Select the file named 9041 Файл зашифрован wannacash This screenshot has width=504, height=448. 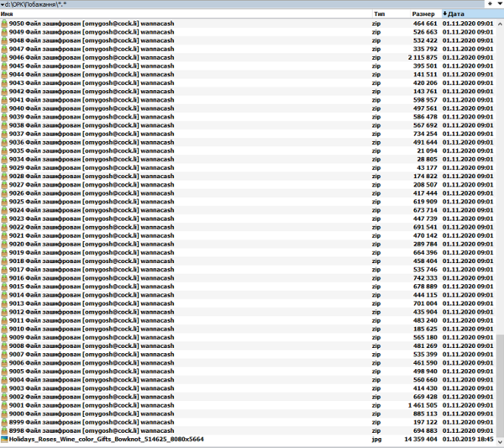pyautogui.click(x=92, y=100)
